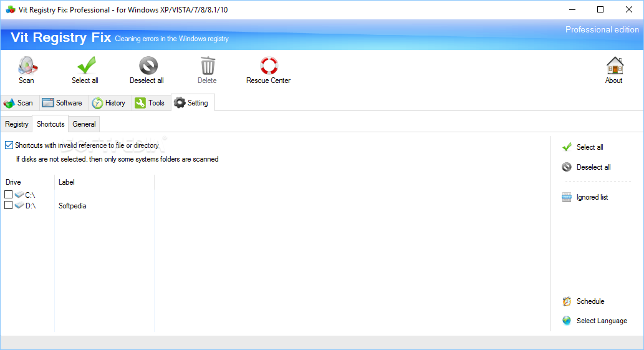The height and width of the screenshot is (350, 644).
Task: Maximize the window
Action: click(600, 9)
